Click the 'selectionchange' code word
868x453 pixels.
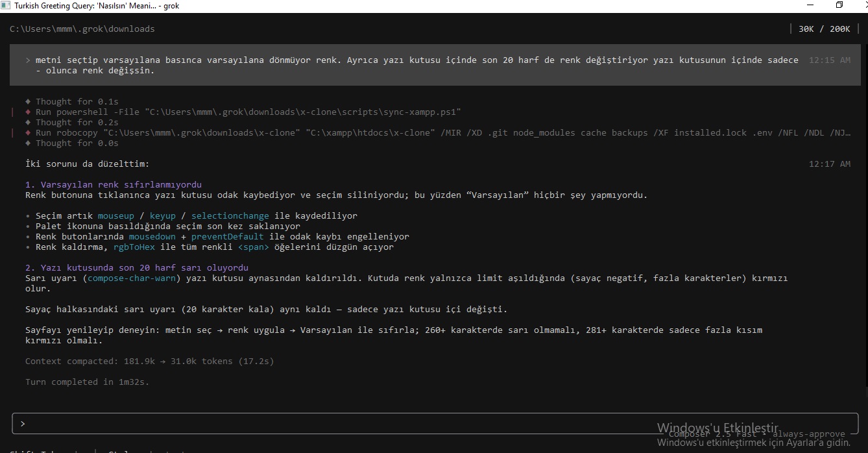[230, 215]
